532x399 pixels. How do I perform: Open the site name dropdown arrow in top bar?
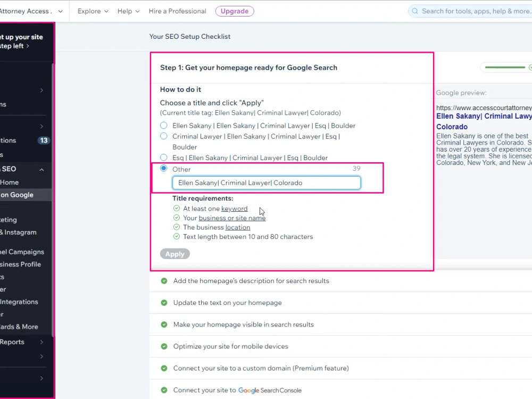tap(61, 11)
